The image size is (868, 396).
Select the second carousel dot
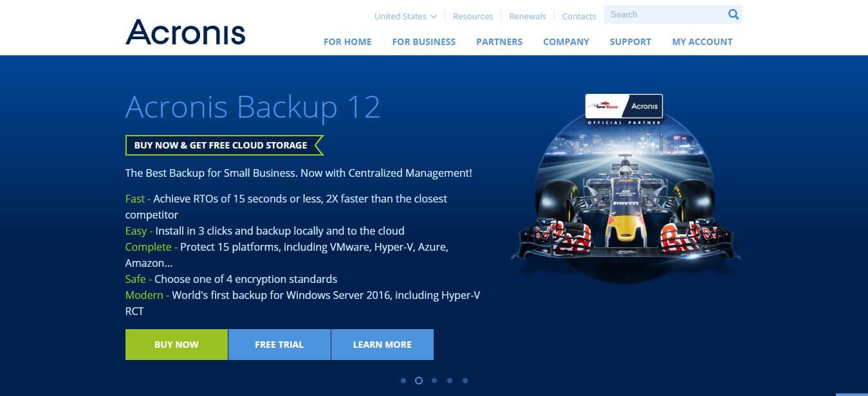419,381
